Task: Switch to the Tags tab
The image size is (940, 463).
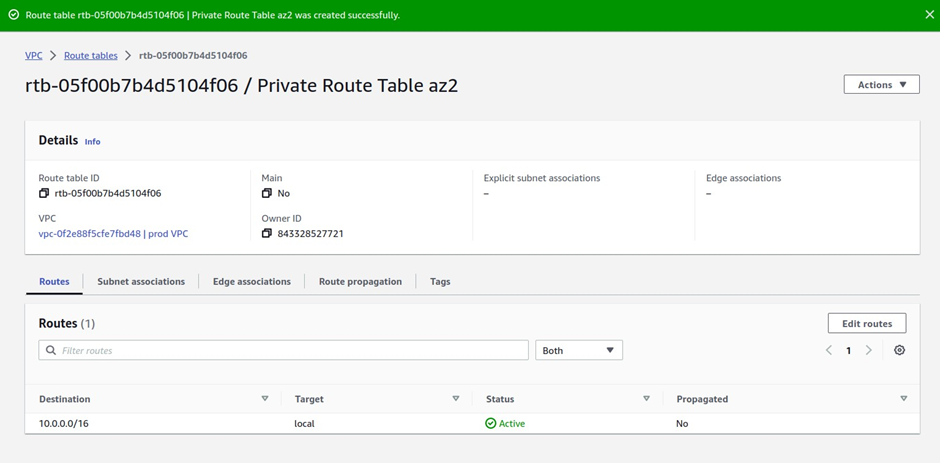Action: tap(440, 281)
